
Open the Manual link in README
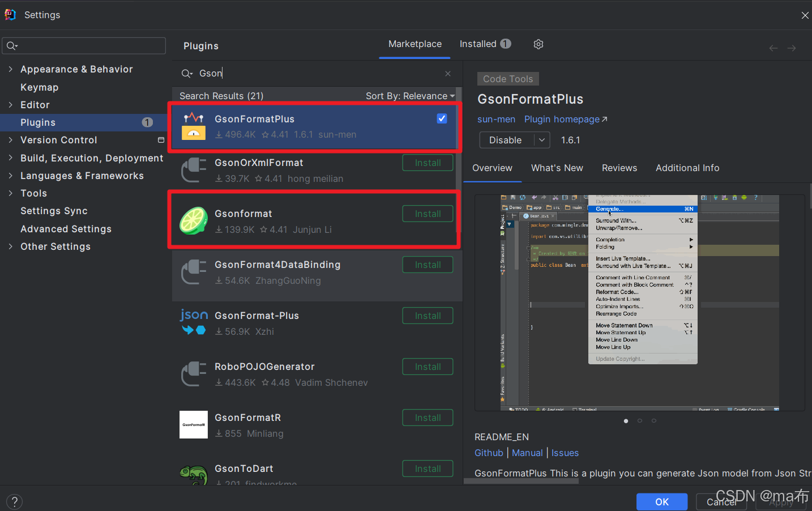click(x=527, y=453)
